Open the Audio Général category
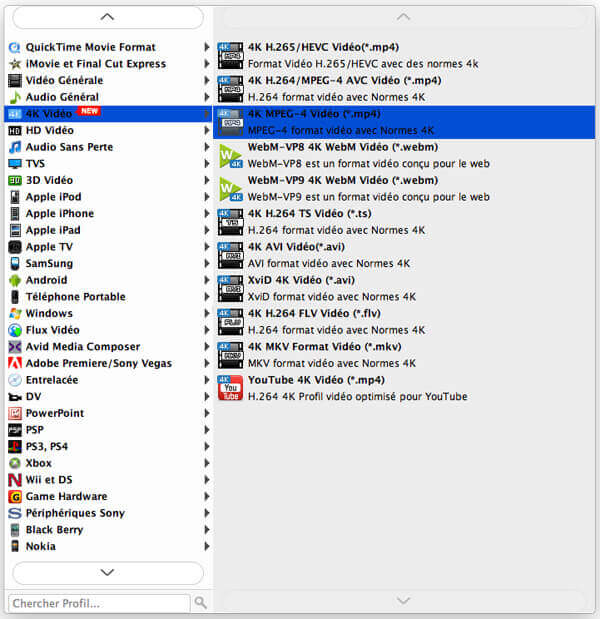This screenshot has width=600, height=619. (62, 97)
